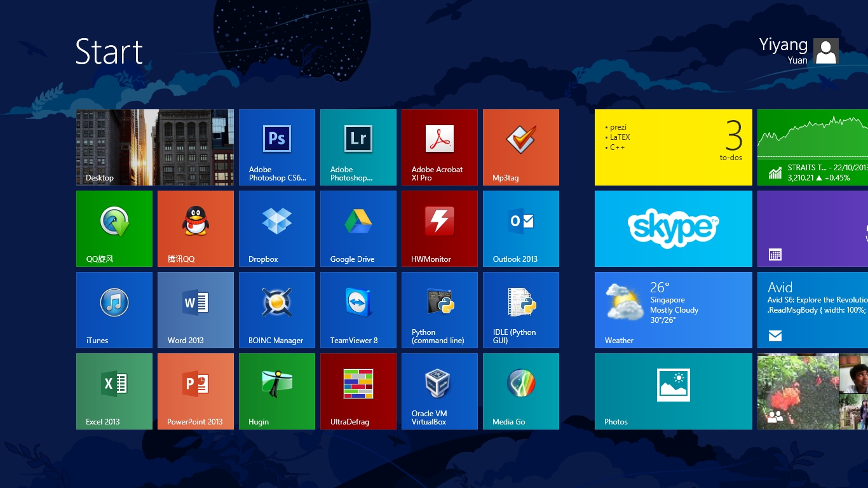This screenshot has height=488, width=868.
Task: Open the yellow to-dos tile
Action: coord(674,147)
